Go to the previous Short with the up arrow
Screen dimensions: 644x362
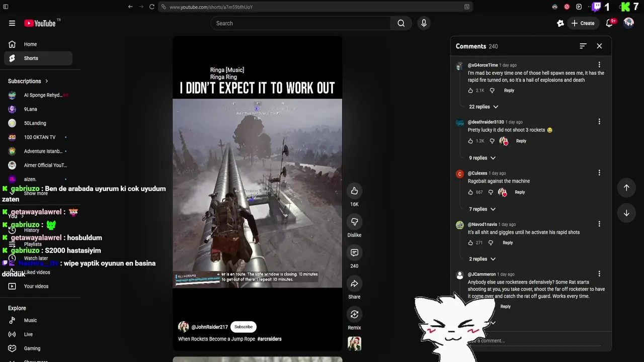(x=626, y=188)
